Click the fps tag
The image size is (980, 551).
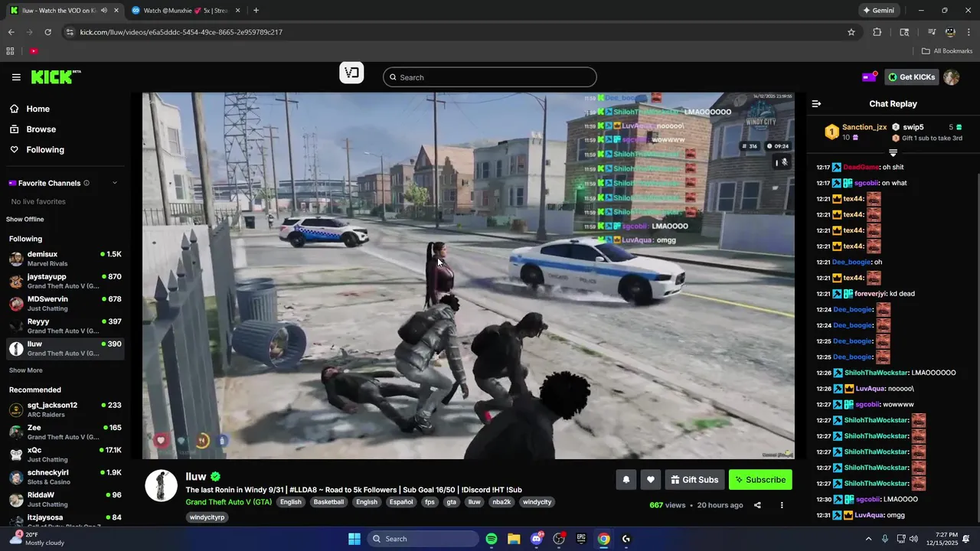(430, 502)
